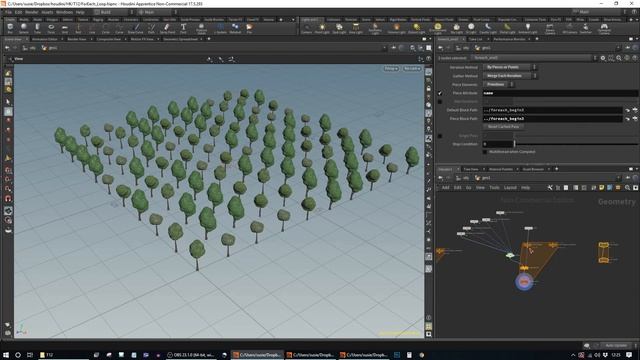Click the OBS taskbar item
640x360 pixels.
coord(191,355)
